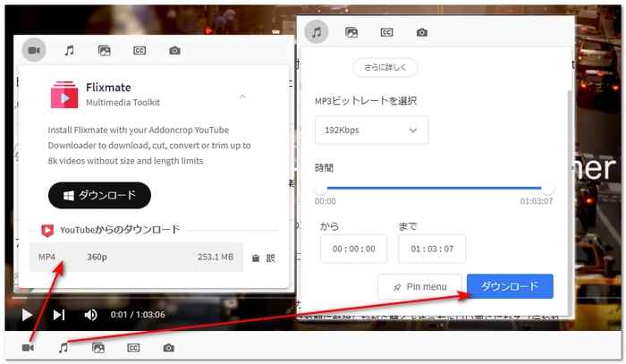This screenshot has height=364, width=626.
Task: Click the blue ダウンロード button for MP3
Action: point(510,286)
